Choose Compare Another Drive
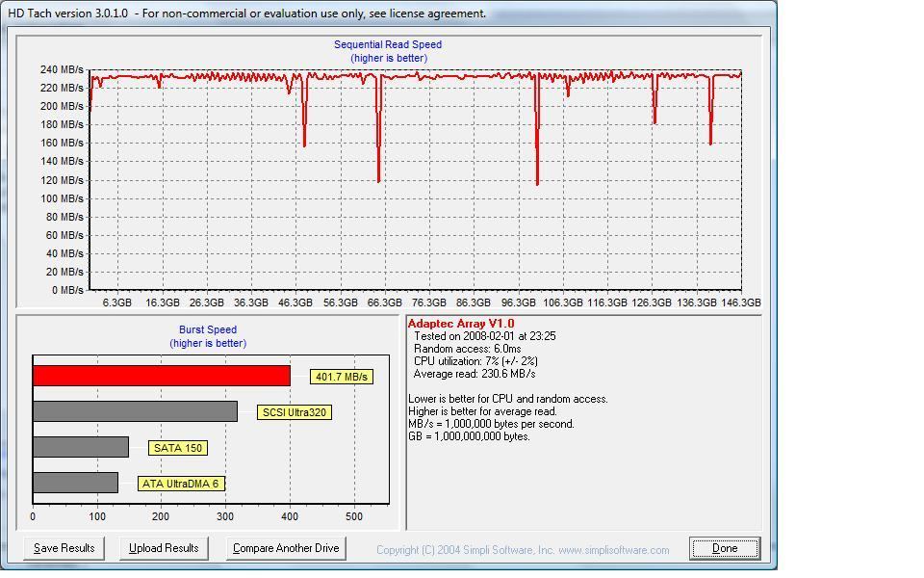924x578 pixels. pyautogui.click(x=286, y=548)
